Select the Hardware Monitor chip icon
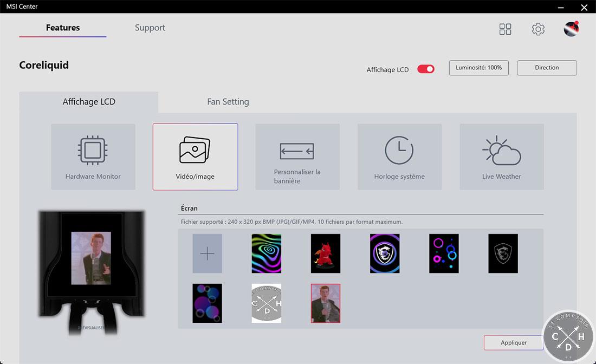596x364 pixels. [93, 150]
